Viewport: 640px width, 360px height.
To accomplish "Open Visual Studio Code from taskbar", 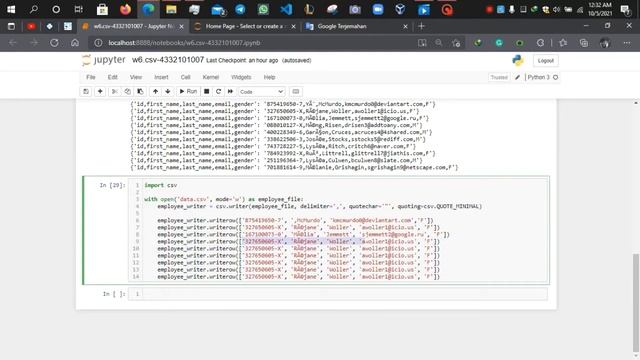I will 286,9.
